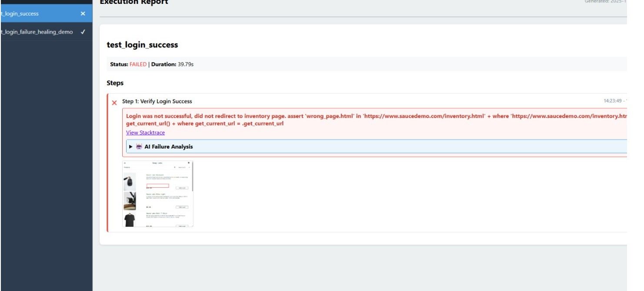Select the test_login_failure_healing_demo test
The width and height of the screenshot is (644, 291).
pos(37,31)
